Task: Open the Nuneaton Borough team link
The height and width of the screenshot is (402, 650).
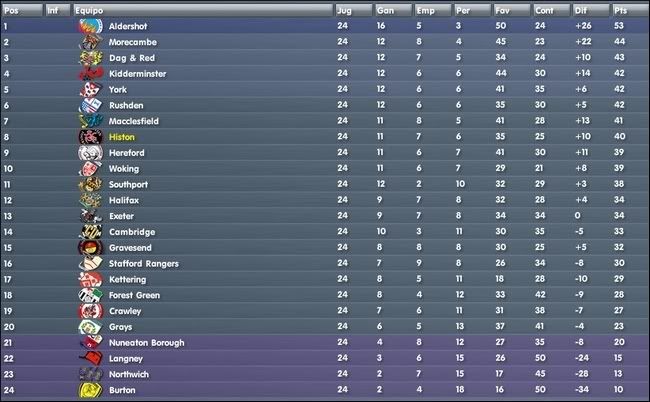Action: pyautogui.click(x=147, y=343)
